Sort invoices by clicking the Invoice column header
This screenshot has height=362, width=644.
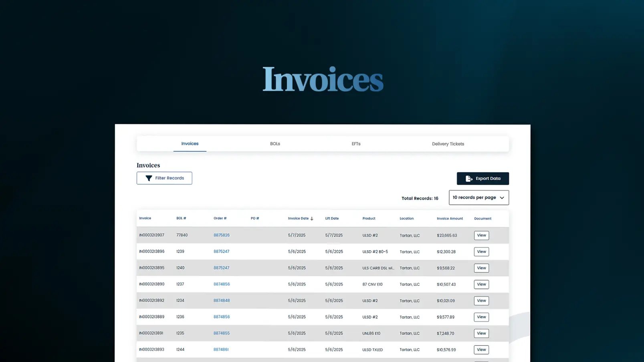click(145, 218)
